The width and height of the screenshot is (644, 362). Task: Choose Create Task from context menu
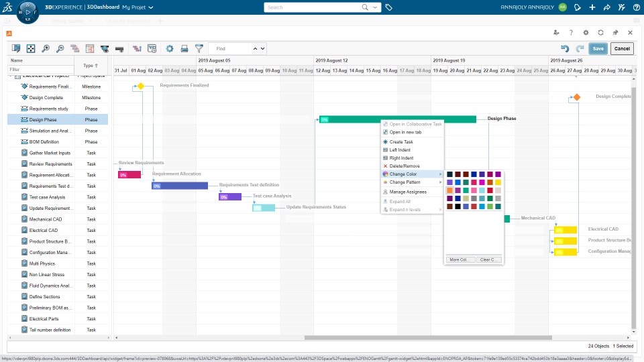point(401,141)
